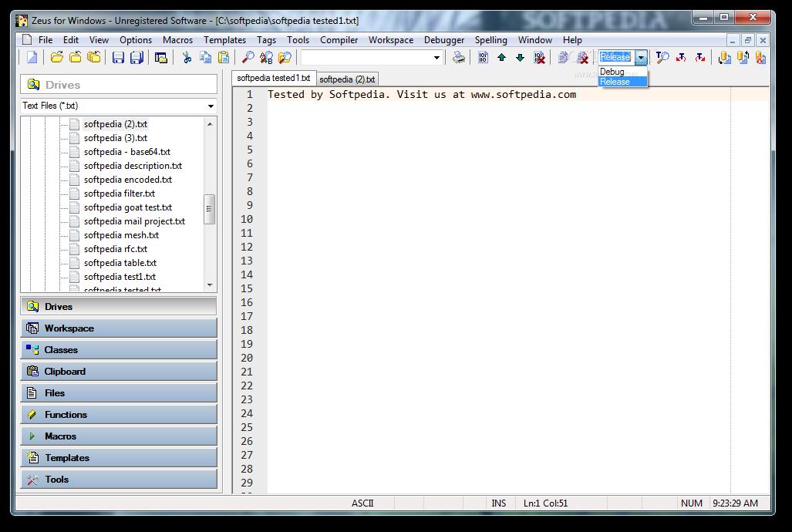
Task: Select softpedia description.txt in the file tree
Action: pos(133,165)
